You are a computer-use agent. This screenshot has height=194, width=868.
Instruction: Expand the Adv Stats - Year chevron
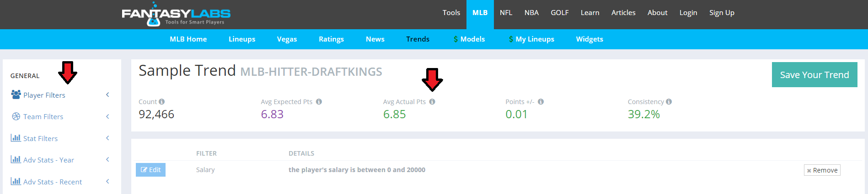(107, 159)
